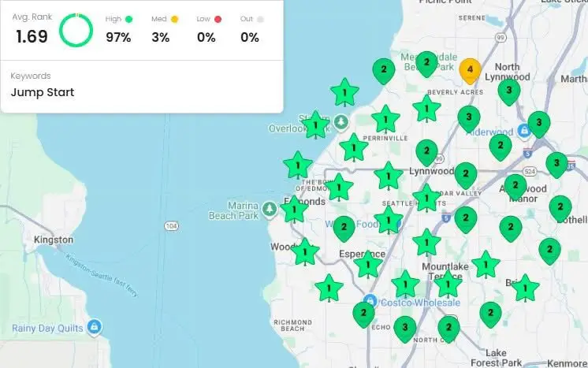
Task: Click the Lake Forest Park label
Action: [x=496, y=358]
